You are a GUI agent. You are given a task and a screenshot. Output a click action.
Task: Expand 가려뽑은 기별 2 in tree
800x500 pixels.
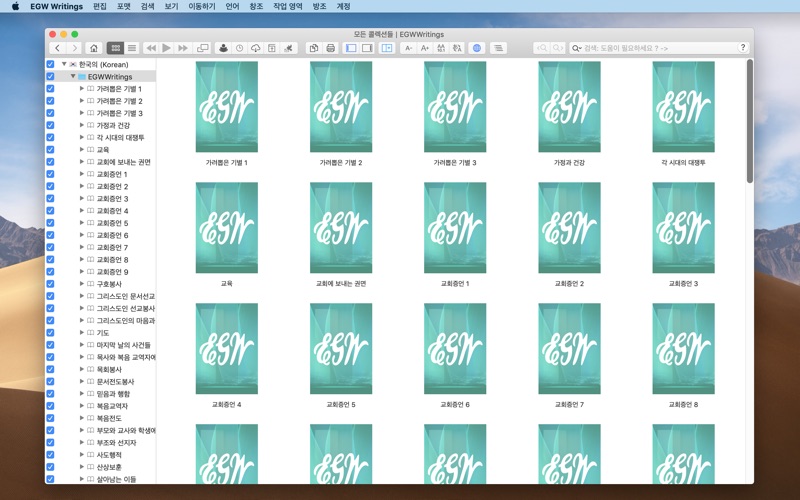pos(82,101)
